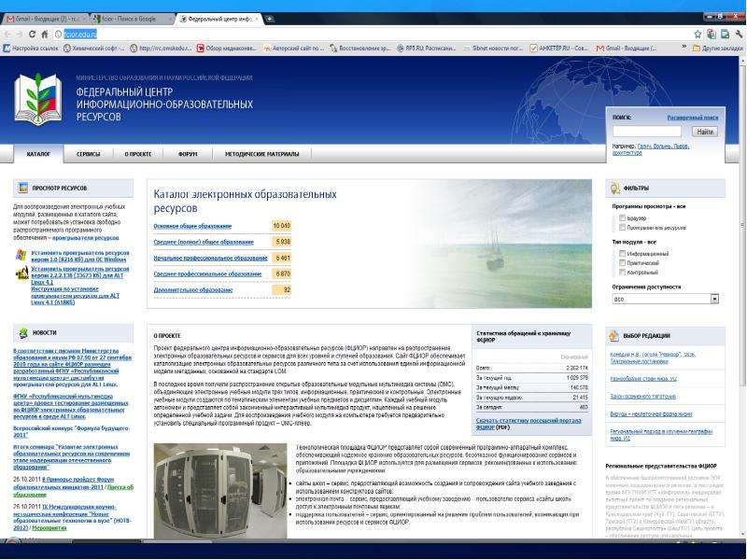Screen dimensions: 747x560
Task: Enable the Информационный module checkbox
Action: click(x=622, y=253)
